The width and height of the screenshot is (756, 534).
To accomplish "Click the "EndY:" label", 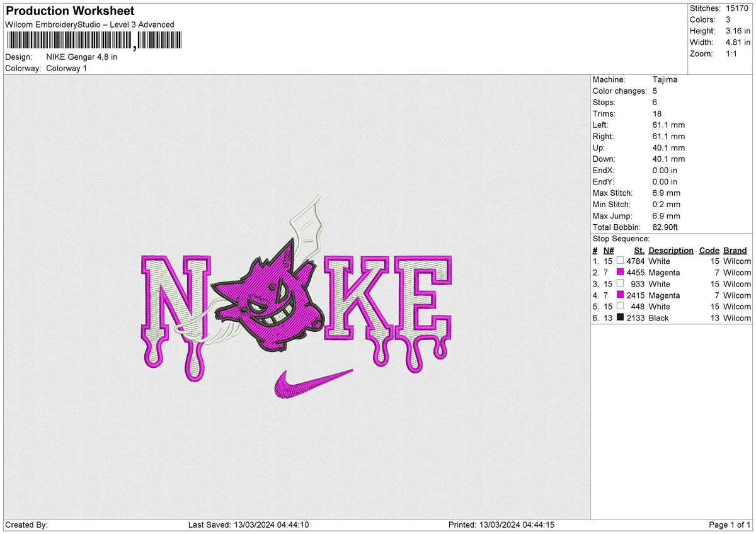I will [x=604, y=182].
